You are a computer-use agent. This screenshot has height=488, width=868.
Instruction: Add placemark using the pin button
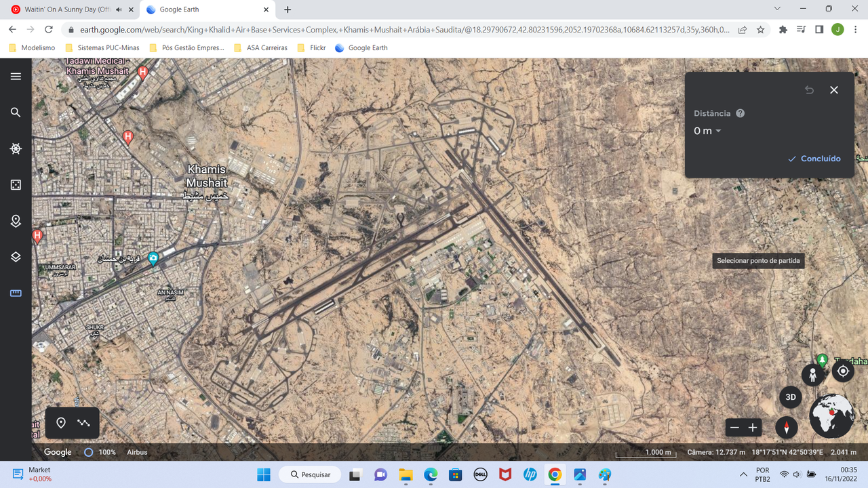(61, 423)
